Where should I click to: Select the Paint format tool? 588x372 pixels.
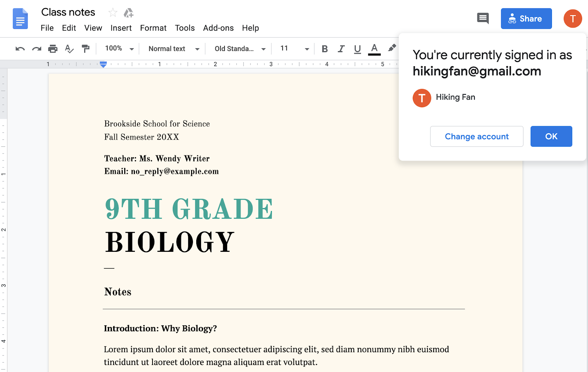coord(86,49)
